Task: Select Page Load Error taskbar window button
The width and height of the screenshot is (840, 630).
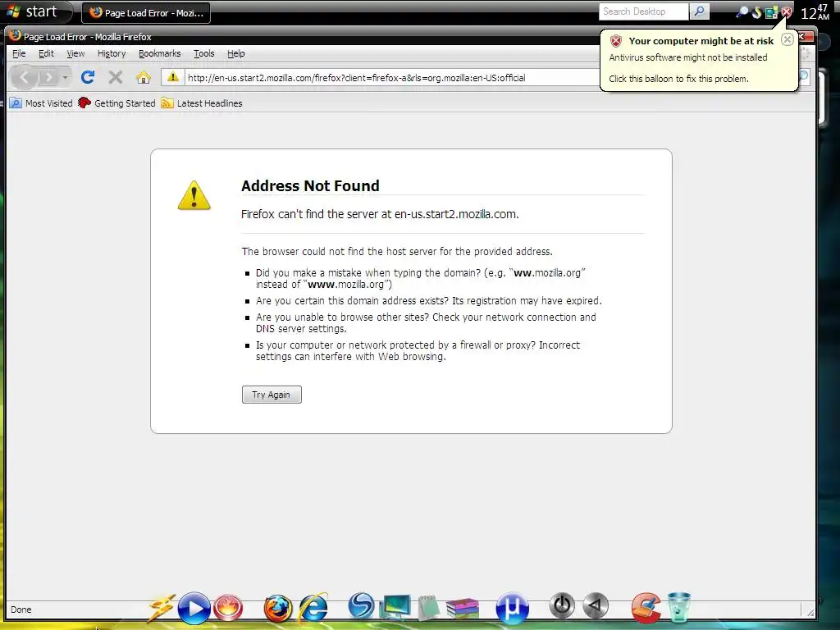Action: point(146,13)
